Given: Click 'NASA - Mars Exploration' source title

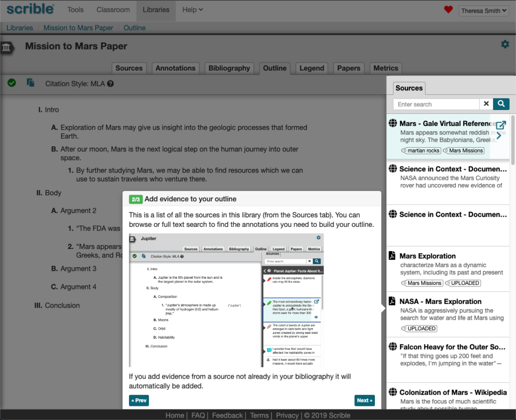Looking at the screenshot, I should (x=440, y=302).
